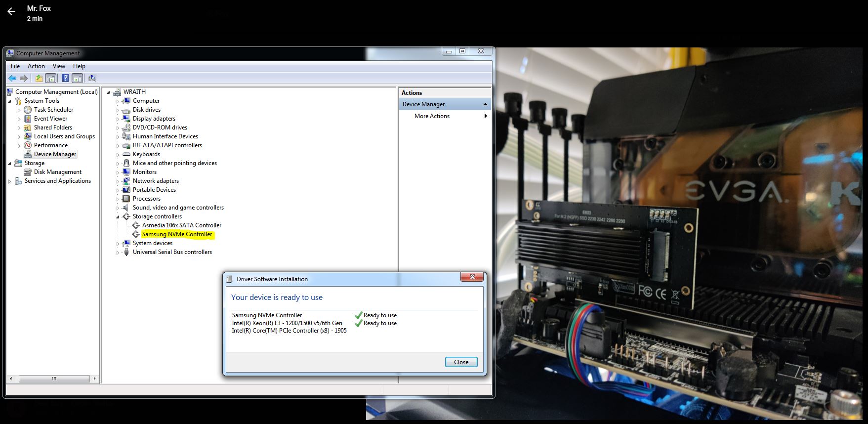Select the Asmedia 106x SATA Controller entry
Viewport: 868px width, 424px height.
point(182,225)
